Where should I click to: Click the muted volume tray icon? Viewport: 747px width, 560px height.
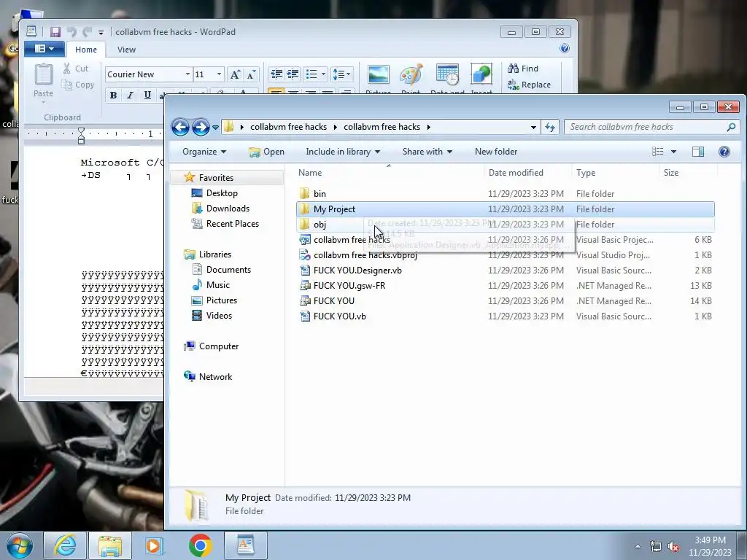coord(673,547)
